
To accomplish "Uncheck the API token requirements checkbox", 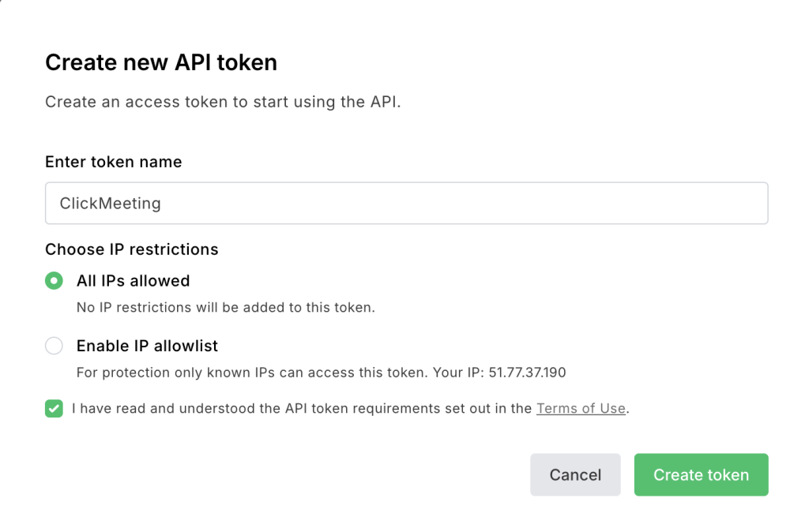I will point(54,409).
